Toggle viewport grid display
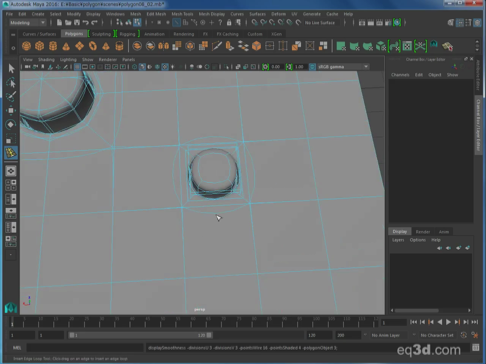This screenshot has height=364, width=486. [x=77, y=67]
